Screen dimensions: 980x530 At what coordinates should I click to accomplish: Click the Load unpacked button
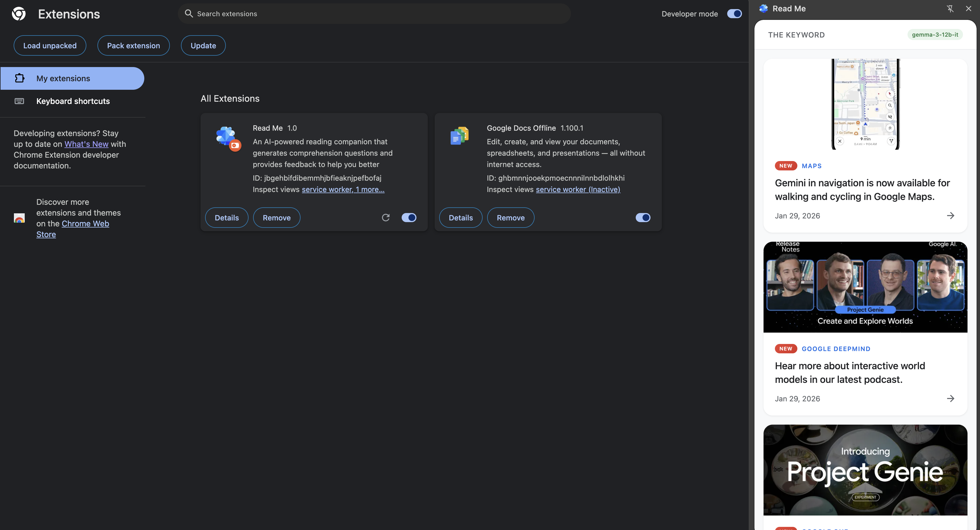[x=50, y=46]
